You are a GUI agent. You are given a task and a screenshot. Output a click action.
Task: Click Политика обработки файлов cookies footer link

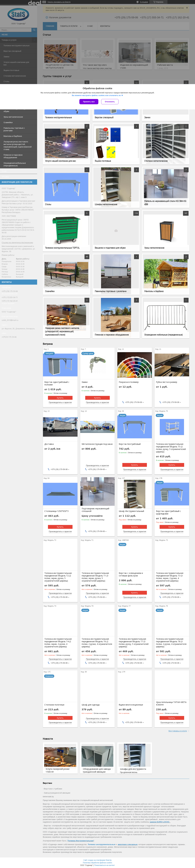coord(97,863)
